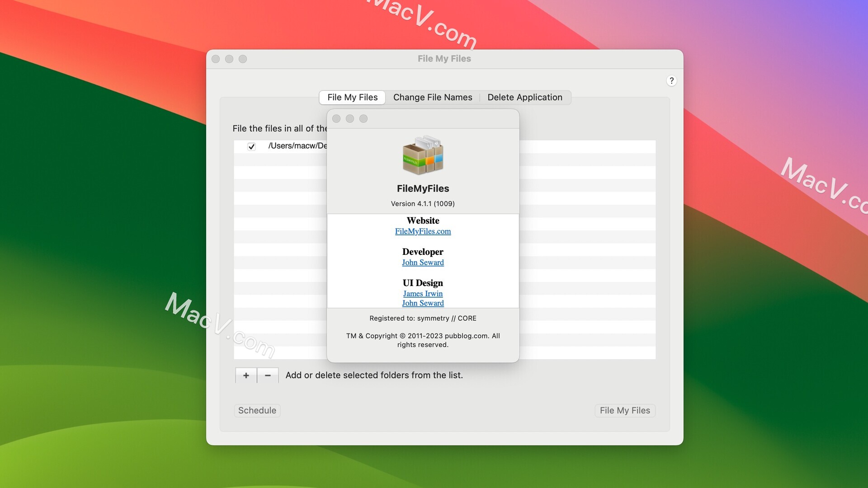Screen dimensions: 868x488
Task: Minimize the main File My Files window
Action: point(229,59)
